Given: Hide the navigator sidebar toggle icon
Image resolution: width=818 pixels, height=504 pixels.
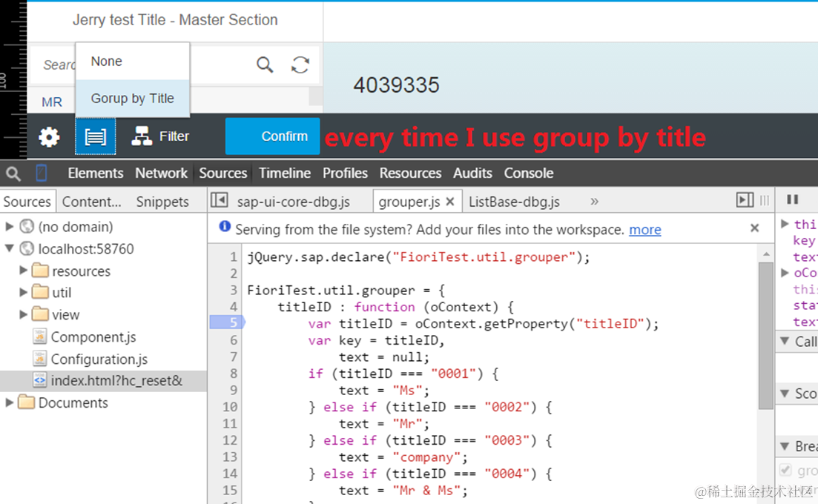Looking at the screenshot, I should (x=220, y=200).
